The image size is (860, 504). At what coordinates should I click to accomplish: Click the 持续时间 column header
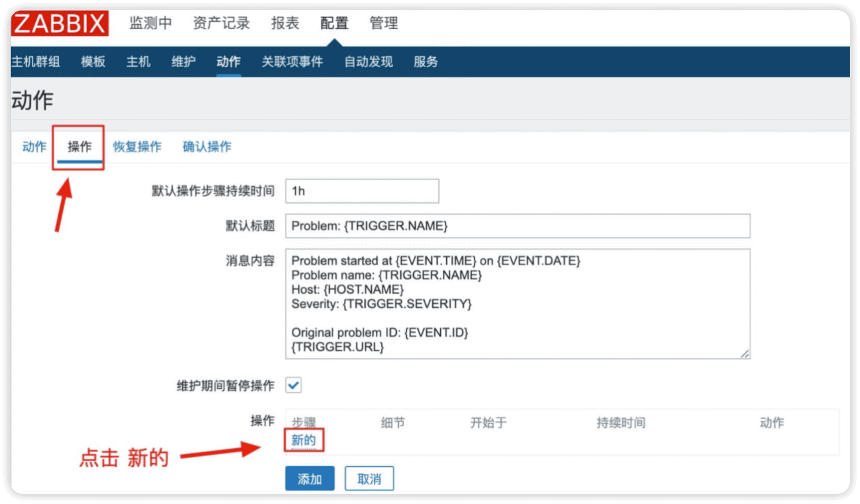621,423
